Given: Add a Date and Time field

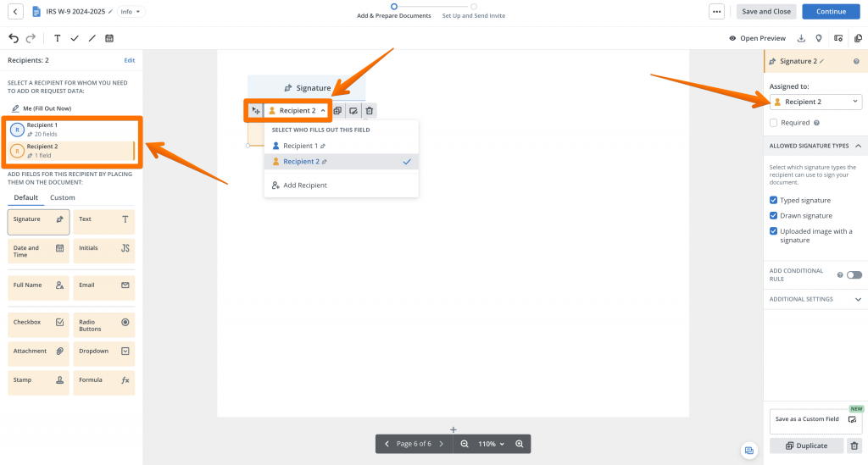Looking at the screenshot, I should pyautogui.click(x=38, y=251).
